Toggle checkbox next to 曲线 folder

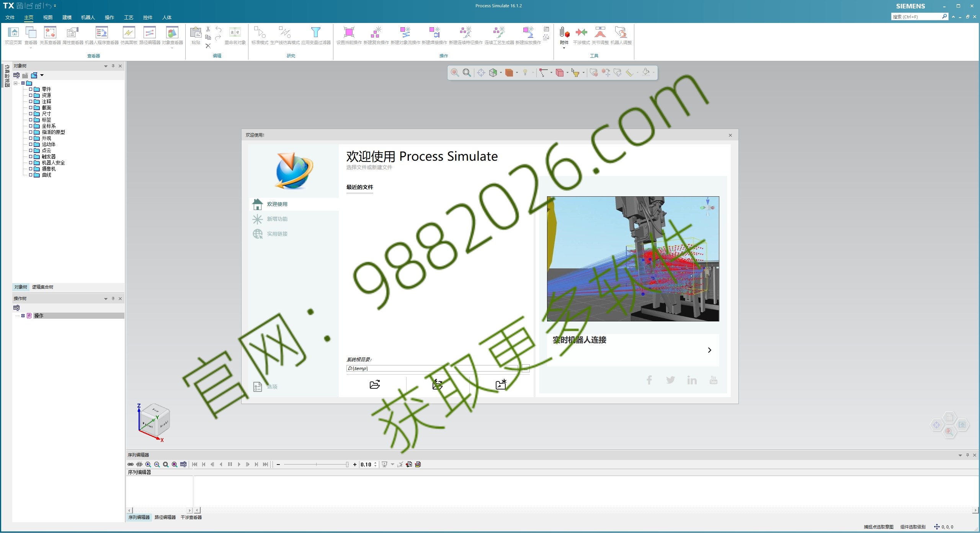coord(31,175)
